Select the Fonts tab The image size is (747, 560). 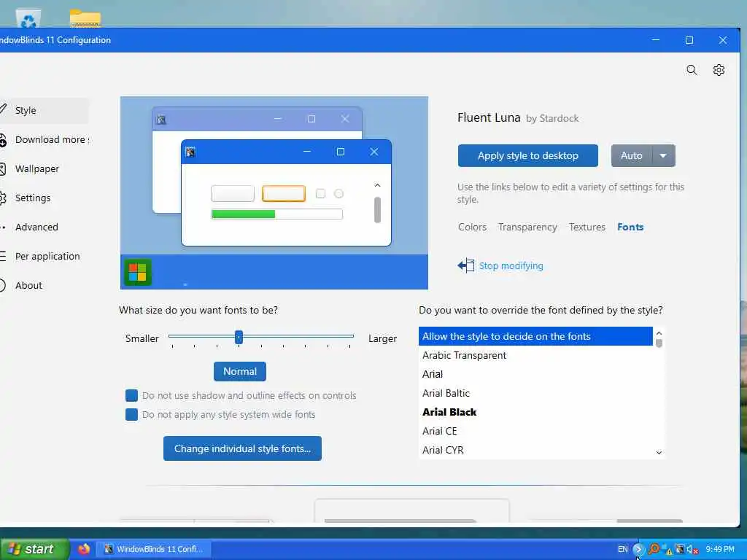[630, 227]
